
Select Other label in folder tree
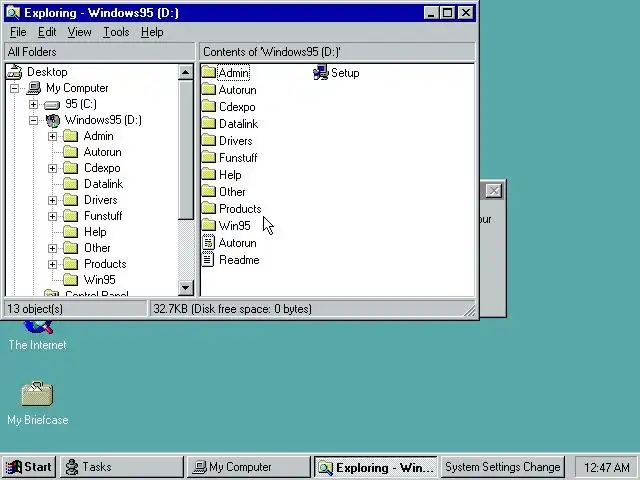click(97, 248)
